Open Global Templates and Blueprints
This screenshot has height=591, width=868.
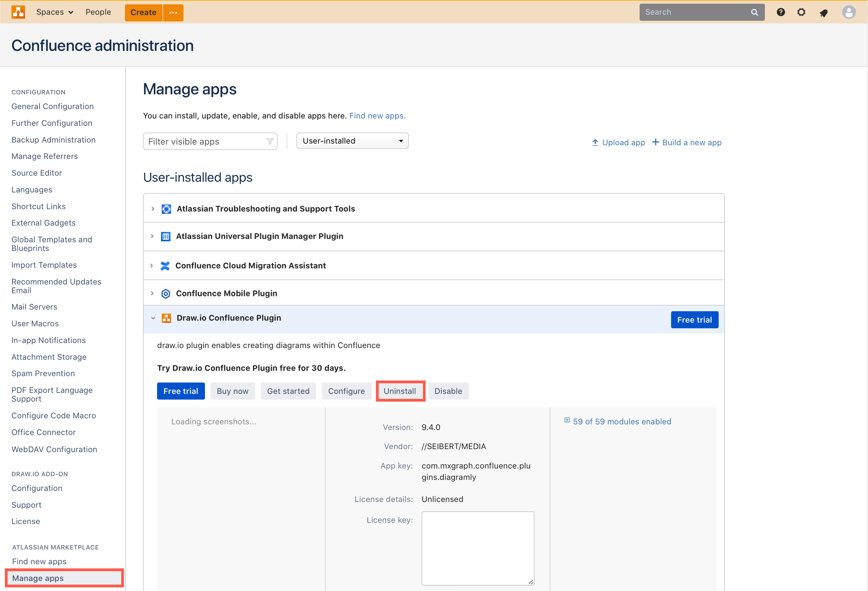pos(52,244)
